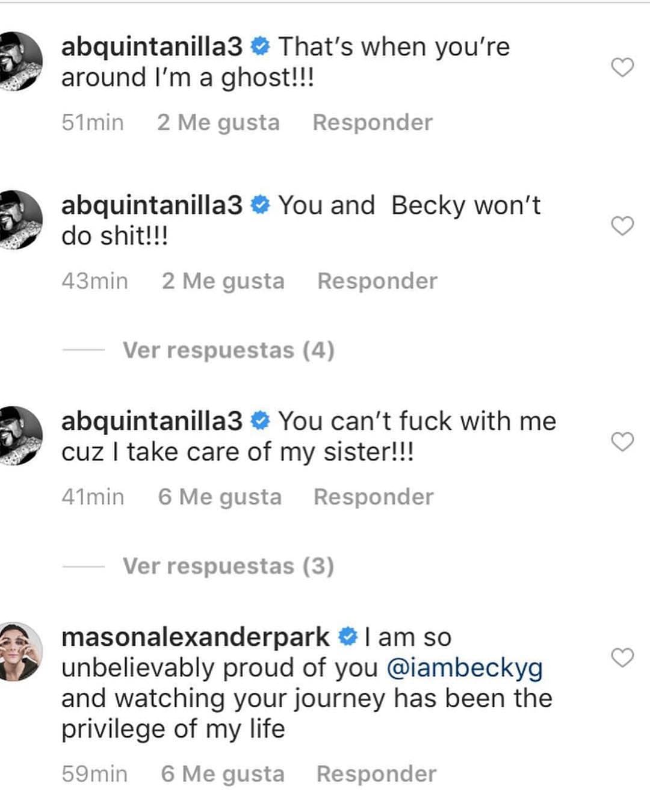
Task: Click 'Responder' on the ghost comment
Action: click(x=372, y=122)
